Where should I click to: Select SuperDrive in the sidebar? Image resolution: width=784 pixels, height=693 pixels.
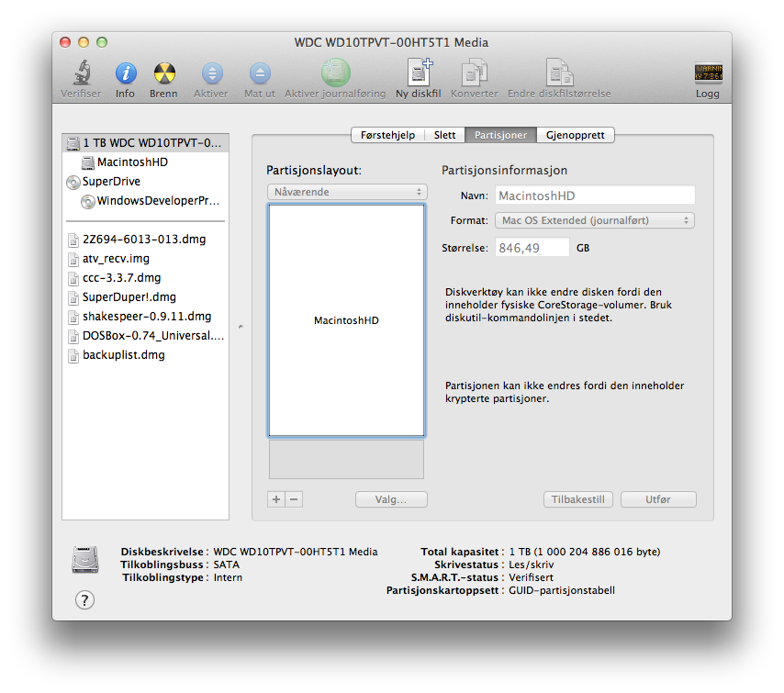click(145, 182)
